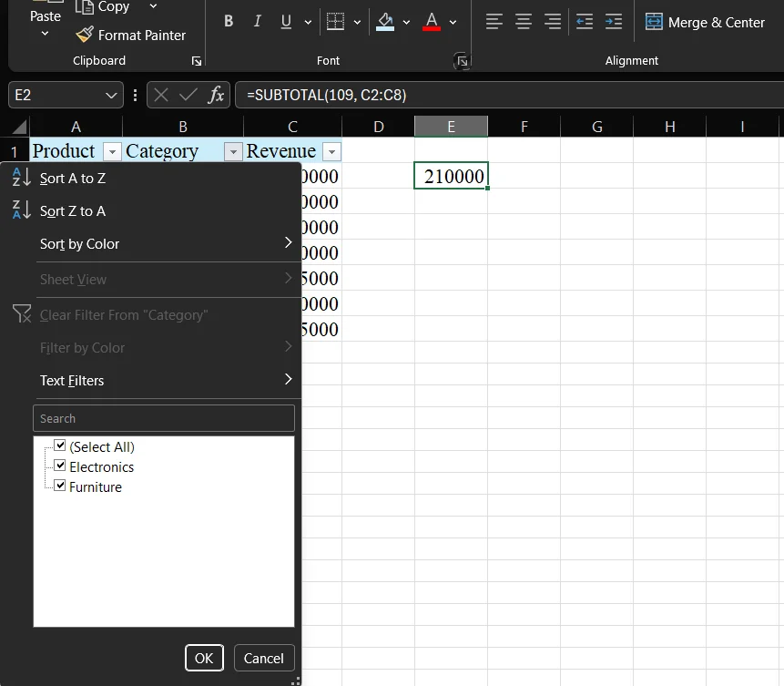Select column E header
Screen dimensions: 784x686
[x=451, y=127]
